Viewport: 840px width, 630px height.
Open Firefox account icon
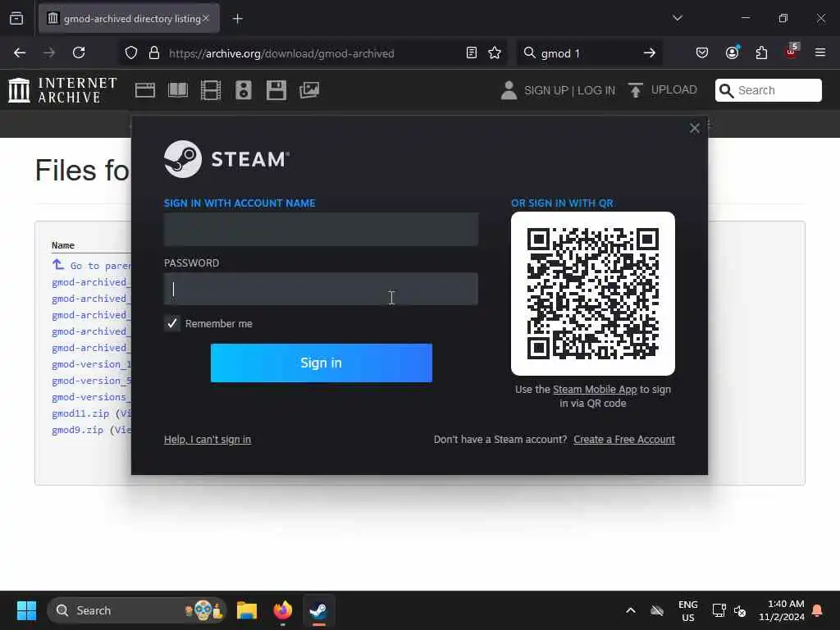[x=732, y=52]
